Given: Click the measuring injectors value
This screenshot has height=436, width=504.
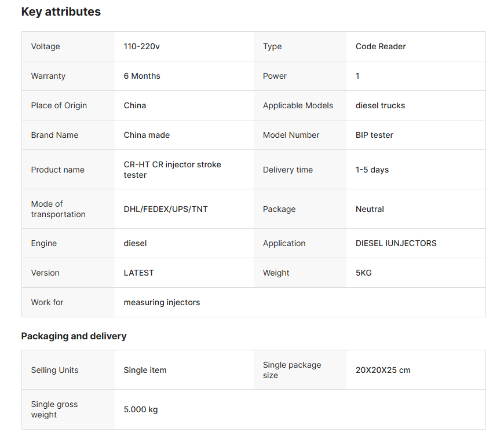Looking at the screenshot, I should coord(162,302).
